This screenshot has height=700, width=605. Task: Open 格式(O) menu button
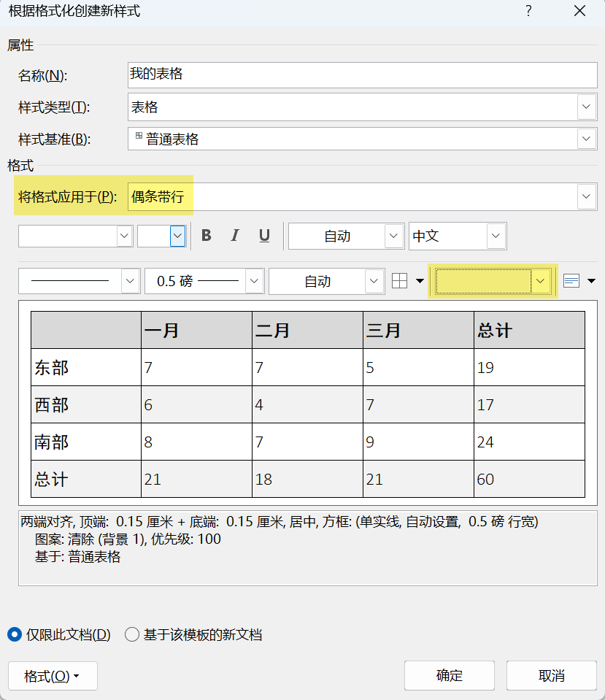tap(53, 676)
